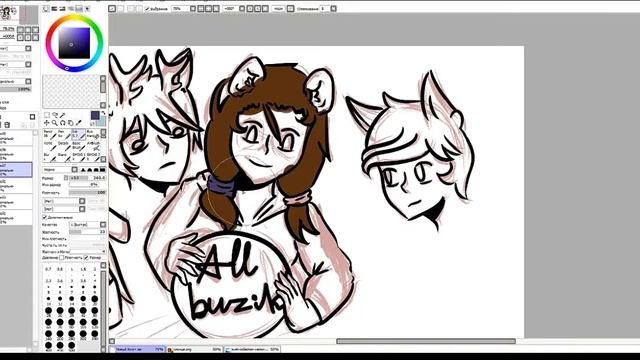This screenshot has height=360, width=640.
Task: Toggle pressure Плотность checkbox
Action: pyautogui.click(x=62, y=258)
